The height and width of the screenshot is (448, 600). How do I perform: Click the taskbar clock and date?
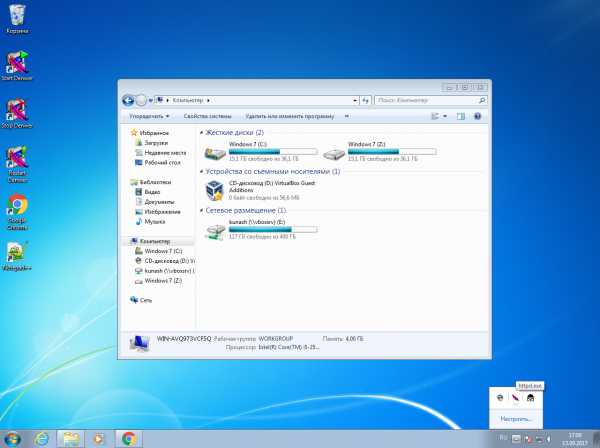pos(575,439)
